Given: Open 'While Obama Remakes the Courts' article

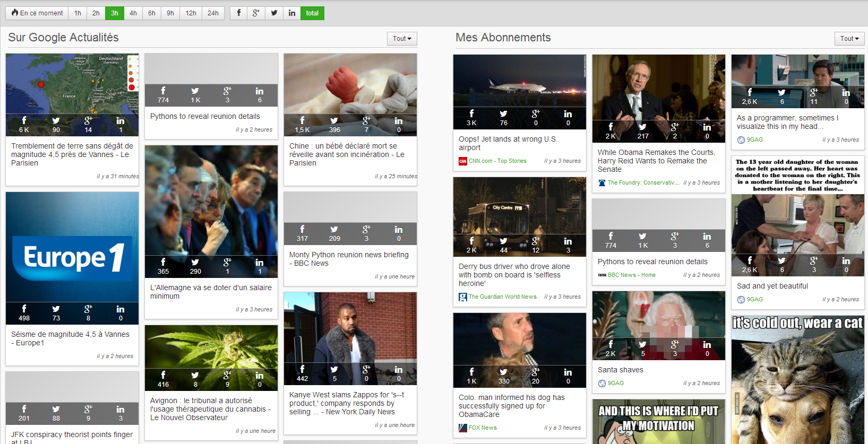Looking at the screenshot, I should 656,161.
